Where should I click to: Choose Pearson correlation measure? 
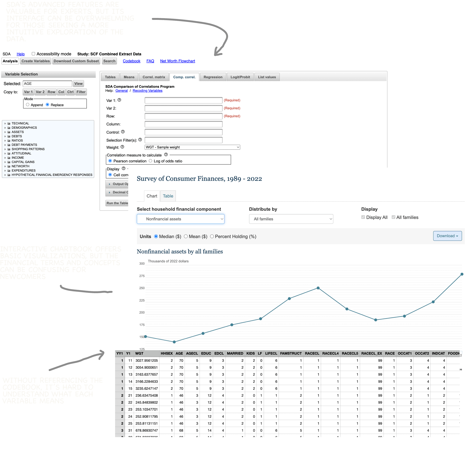click(x=110, y=161)
